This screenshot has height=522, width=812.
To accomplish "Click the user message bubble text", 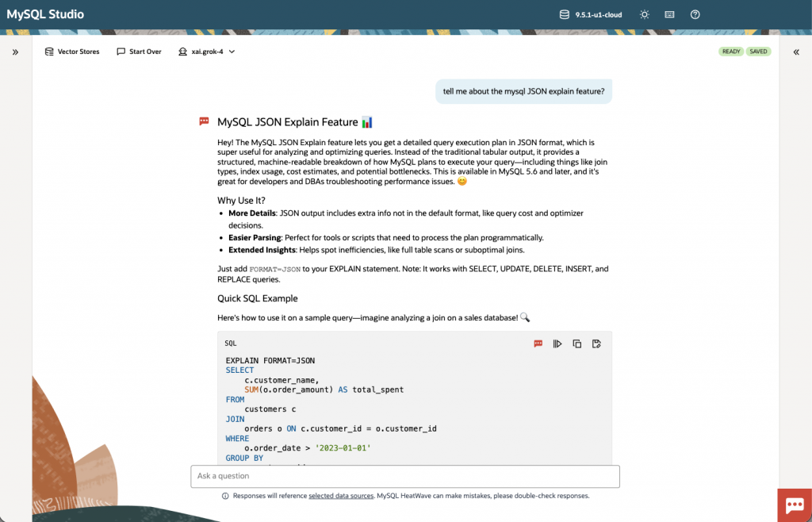I will coord(523,92).
